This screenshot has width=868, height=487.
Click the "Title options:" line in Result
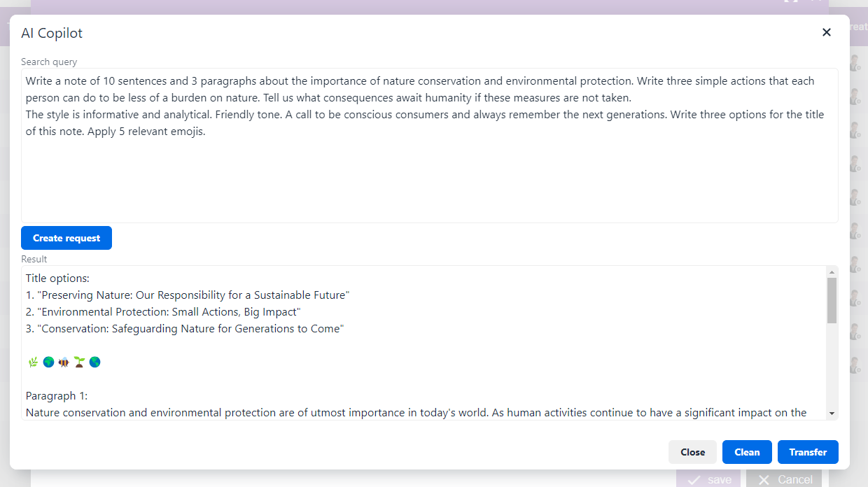coord(57,278)
